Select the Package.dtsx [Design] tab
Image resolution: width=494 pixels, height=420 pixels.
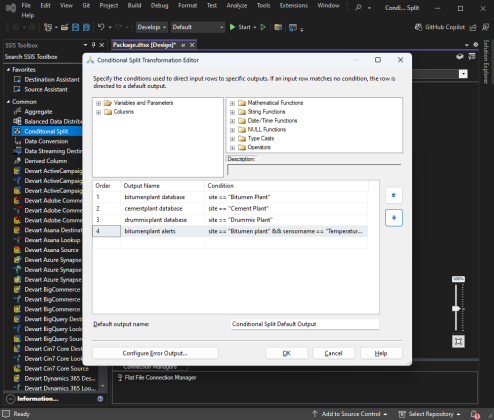(144, 45)
